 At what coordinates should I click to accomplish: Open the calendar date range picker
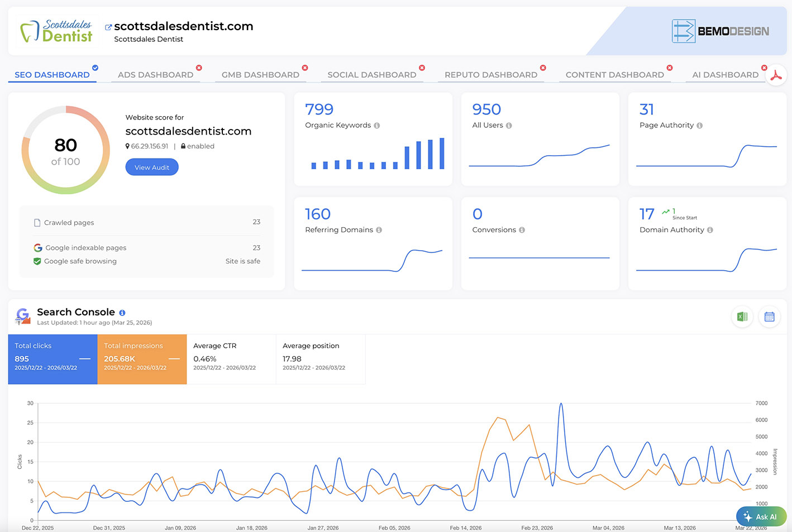click(769, 316)
